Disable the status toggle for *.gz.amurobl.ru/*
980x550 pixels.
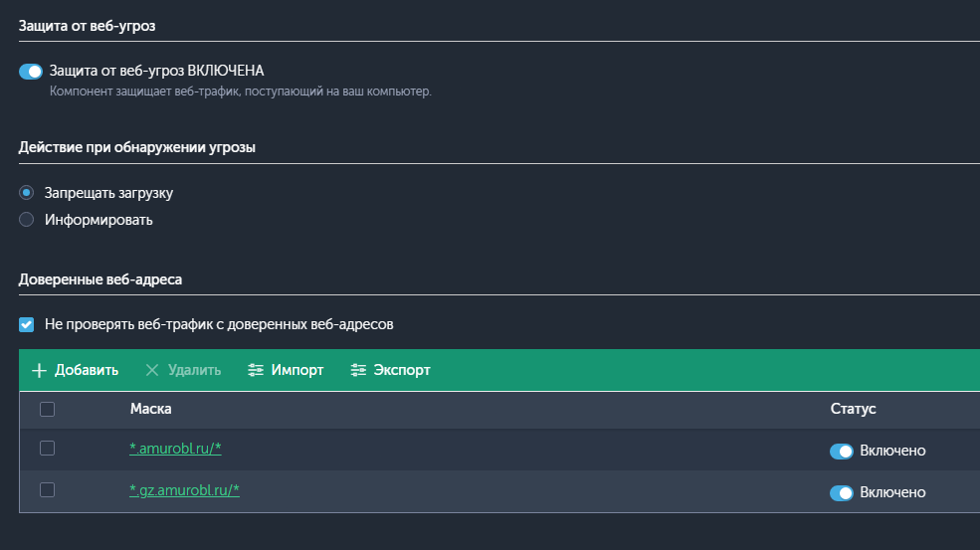coord(842,492)
